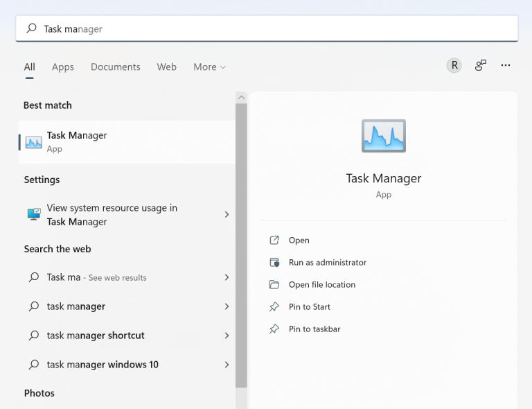
Task: Click the Pin to taskbar pin icon
Action: pyautogui.click(x=274, y=329)
